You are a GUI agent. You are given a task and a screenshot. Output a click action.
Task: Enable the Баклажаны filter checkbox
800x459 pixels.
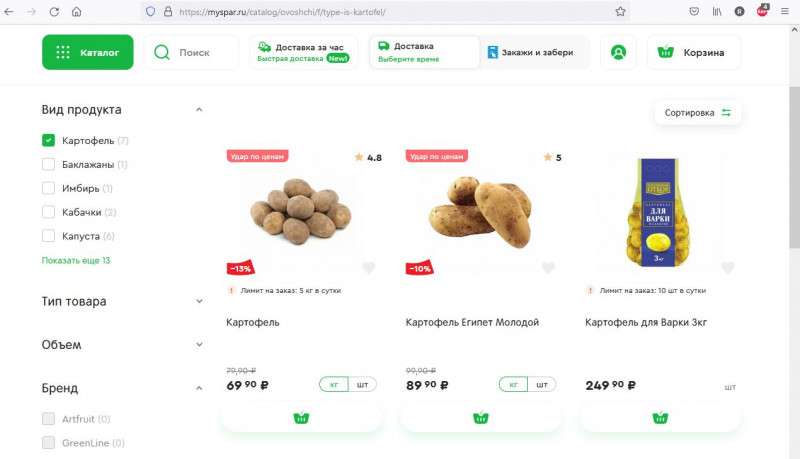[48, 164]
